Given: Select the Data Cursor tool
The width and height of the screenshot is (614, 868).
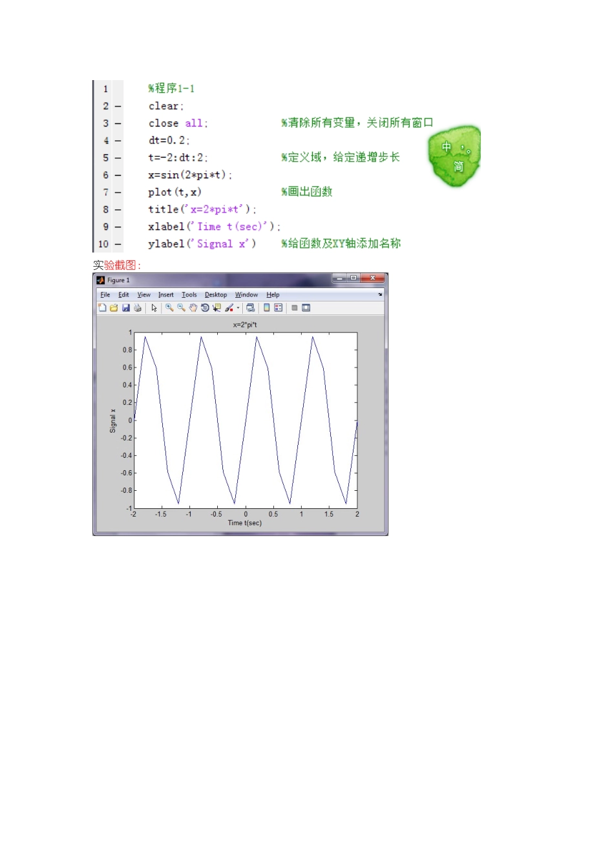Looking at the screenshot, I should (x=217, y=308).
